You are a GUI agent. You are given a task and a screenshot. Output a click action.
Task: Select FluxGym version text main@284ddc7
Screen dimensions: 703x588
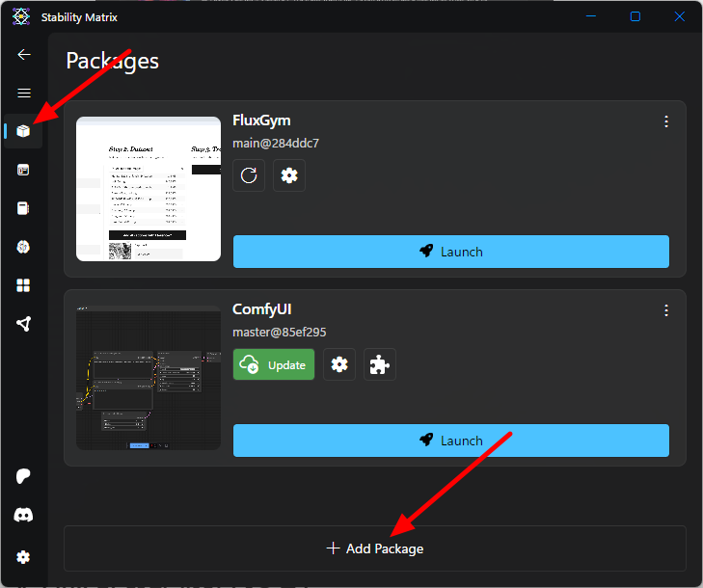click(276, 144)
